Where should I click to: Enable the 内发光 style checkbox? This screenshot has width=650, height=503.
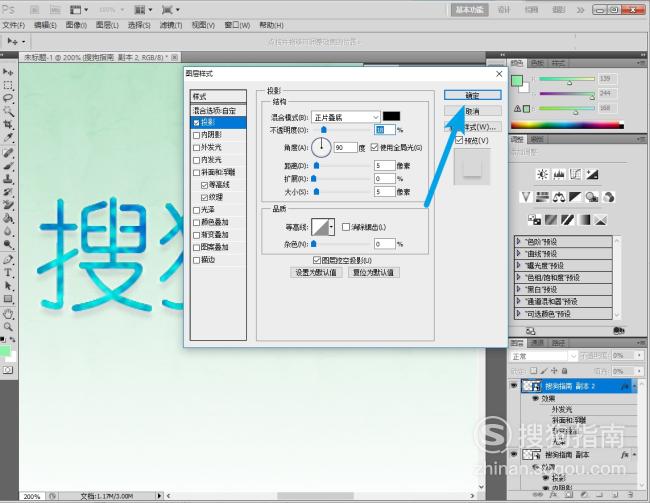click(196, 160)
